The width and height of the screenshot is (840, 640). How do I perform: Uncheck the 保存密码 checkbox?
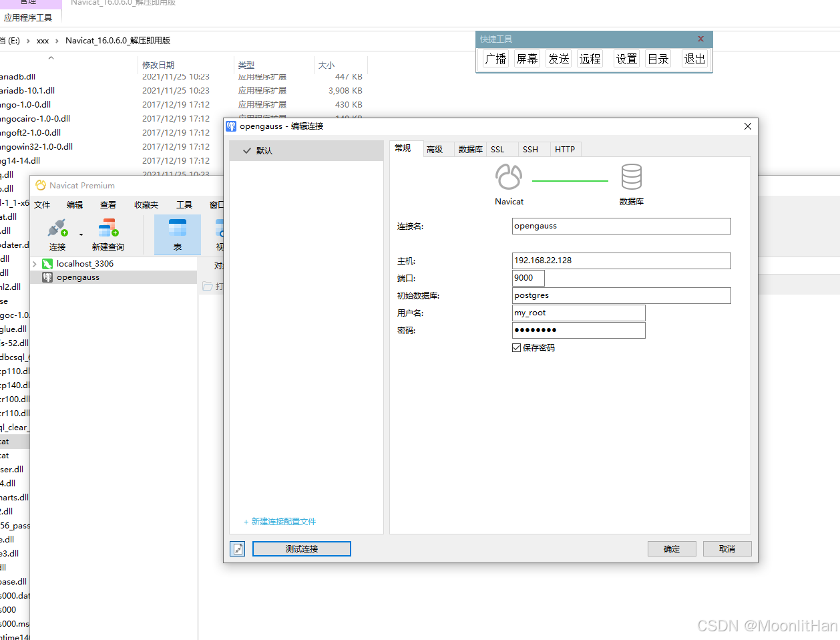516,347
